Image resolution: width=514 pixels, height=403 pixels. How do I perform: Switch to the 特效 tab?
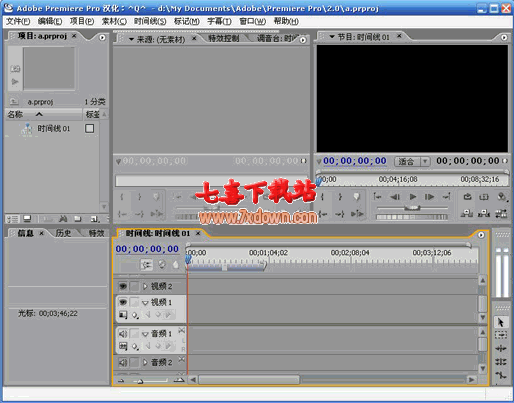pyautogui.click(x=96, y=233)
